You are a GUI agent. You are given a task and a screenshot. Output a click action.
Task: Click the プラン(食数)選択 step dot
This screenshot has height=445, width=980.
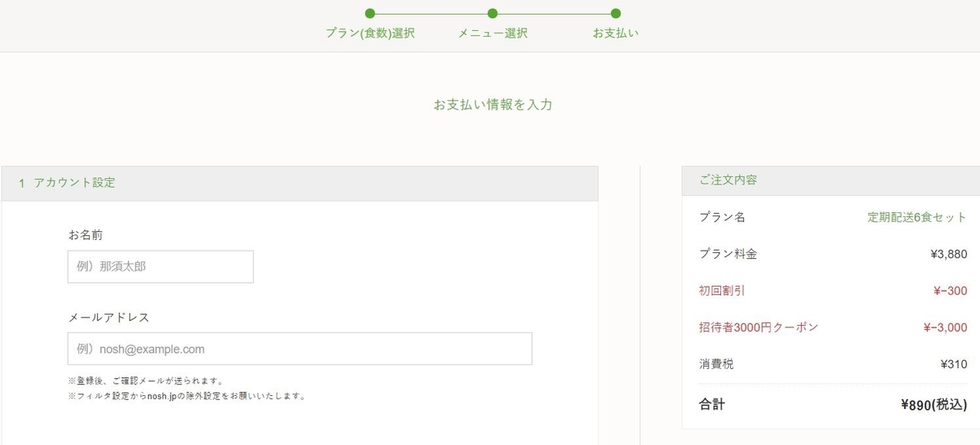(370, 13)
